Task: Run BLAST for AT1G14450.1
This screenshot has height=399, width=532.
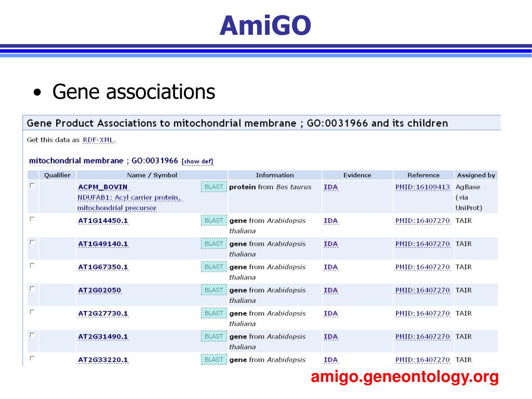Action: coord(214,220)
